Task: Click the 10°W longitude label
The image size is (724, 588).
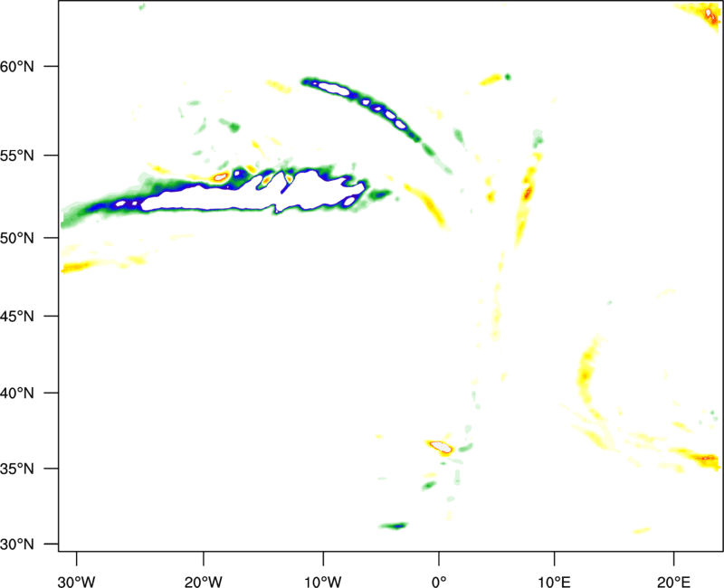Action: pyautogui.click(x=323, y=582)
